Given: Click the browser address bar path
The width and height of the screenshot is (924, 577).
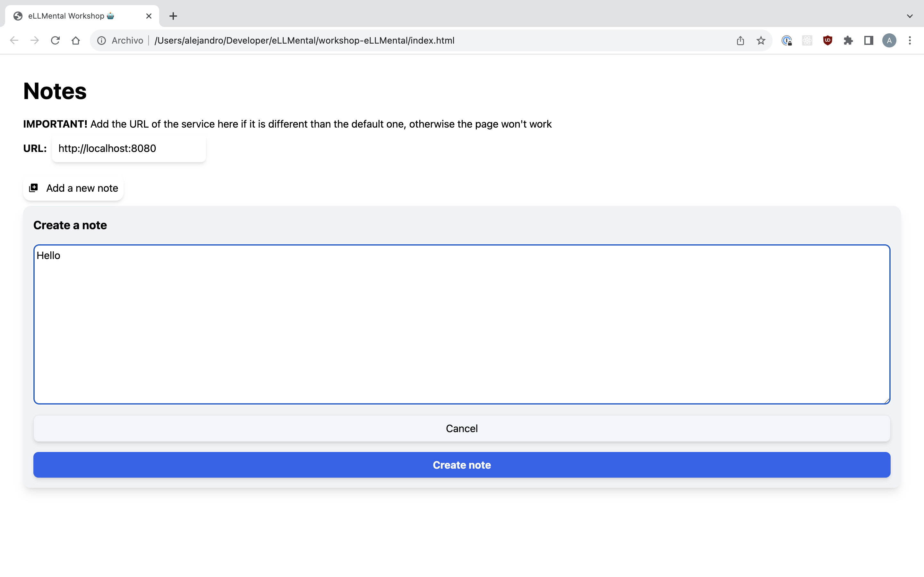Looking at the screenshot, I should tap(304, 40).
